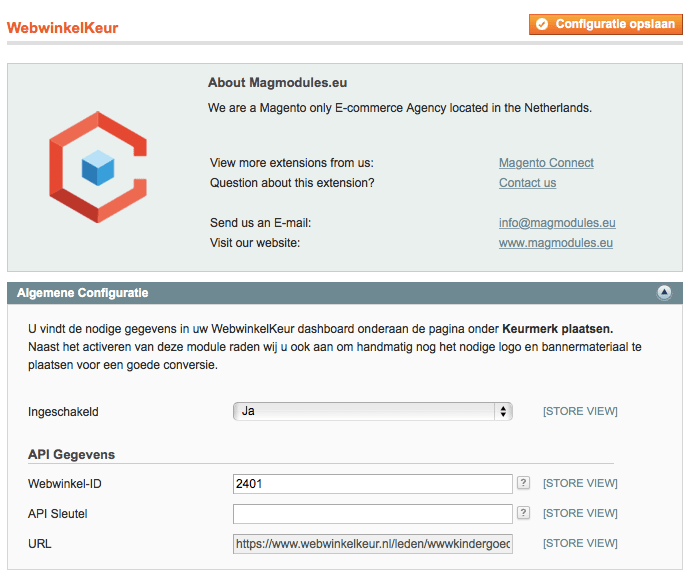Image resolution: width=688 pixels, height=571 pixels.
Task: Click STORE VIEW label beside Webwinkel-ID
Action: coord(580,483)
